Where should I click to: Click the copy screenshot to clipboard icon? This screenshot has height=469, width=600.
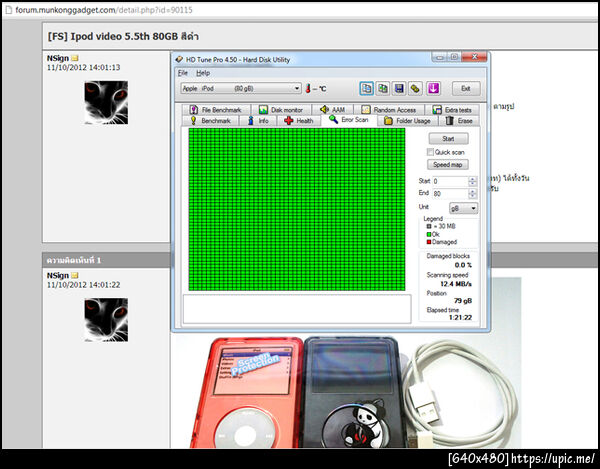pos(383,88)
